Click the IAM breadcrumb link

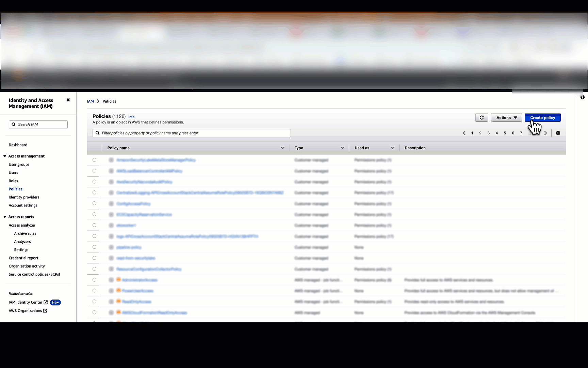(x=90, y=101)
